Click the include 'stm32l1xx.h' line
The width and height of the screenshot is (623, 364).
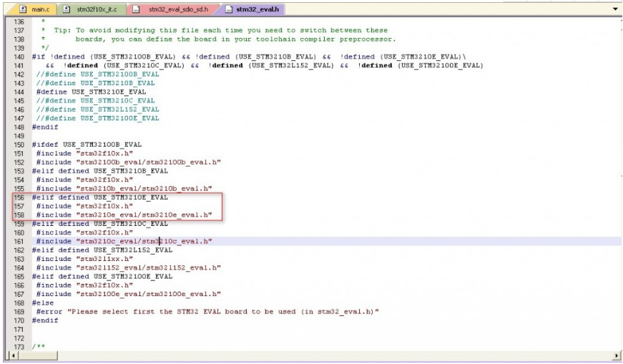pyautogui.click(x=84, y=259)
